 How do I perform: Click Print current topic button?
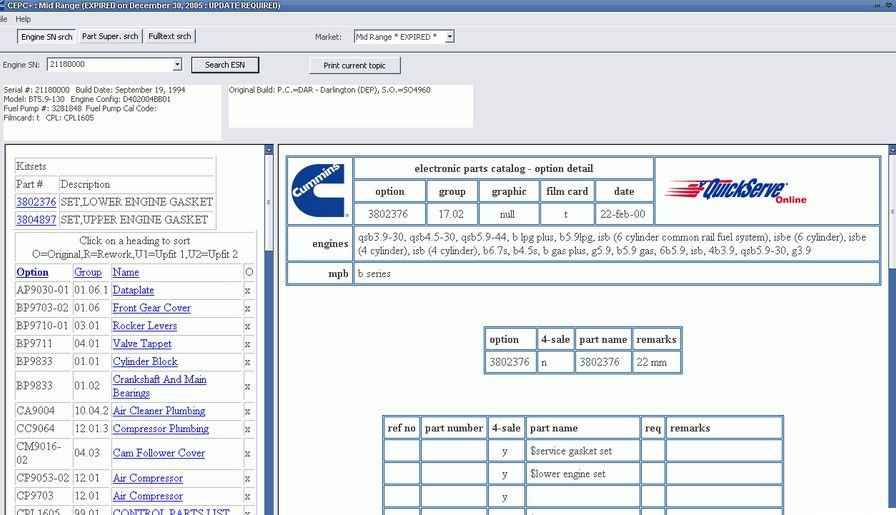pyautogui.click(x=355, y=65)
